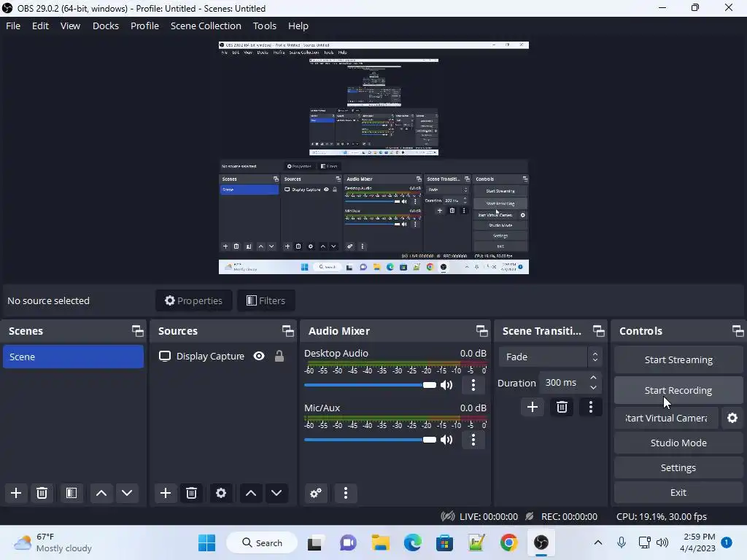Click the preview canvas display capture
The height and width of the screenshot is (560, 747).
(x=373, y=157)
